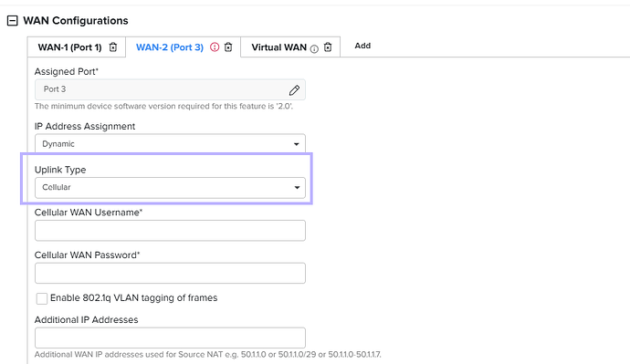Enable 802.1q VLAN tagging of frames checkbox
This screenshot has width=630, height=364.
(42, 298)
